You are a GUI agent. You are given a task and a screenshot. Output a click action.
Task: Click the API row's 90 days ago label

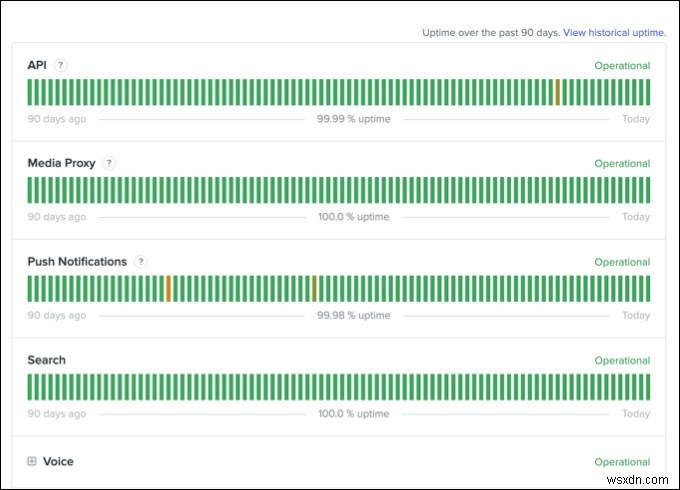tap(57, 119)
